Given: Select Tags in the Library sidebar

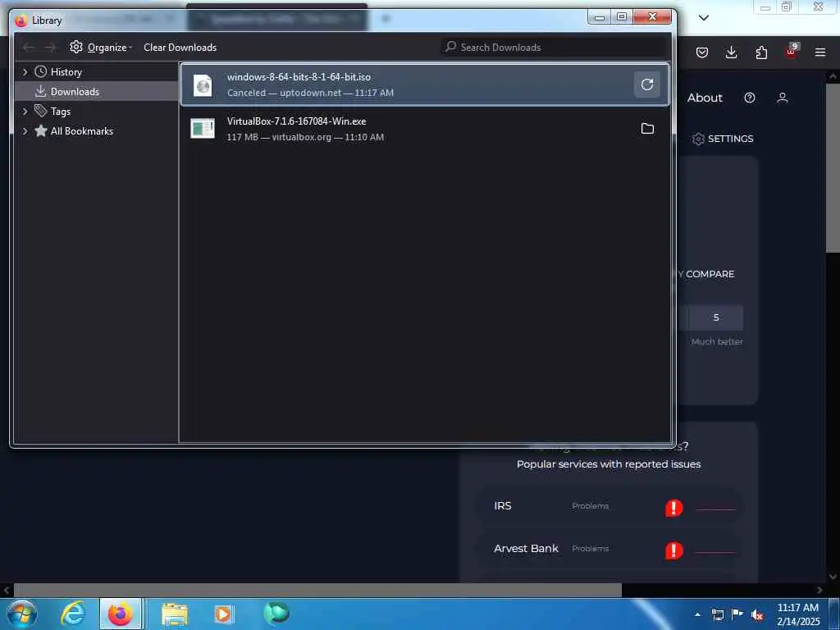Looking at the screenshot, I should coord(61,112).
